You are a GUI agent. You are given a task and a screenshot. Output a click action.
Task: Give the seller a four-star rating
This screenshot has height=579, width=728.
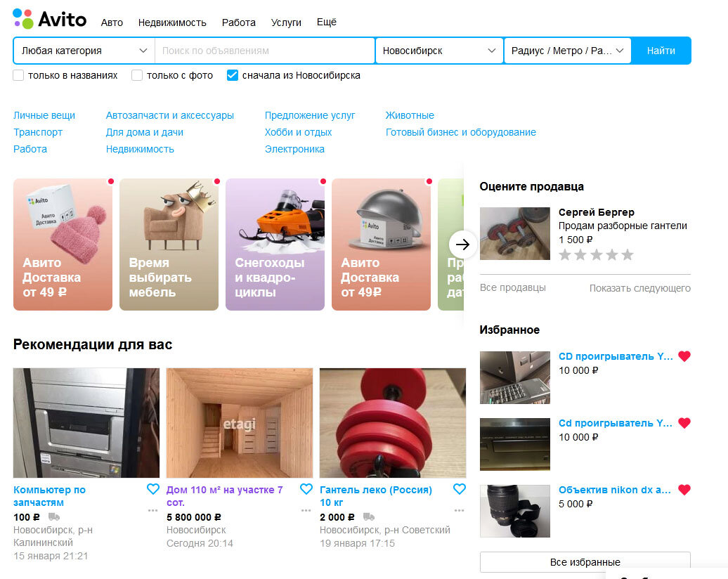(612, 255)
